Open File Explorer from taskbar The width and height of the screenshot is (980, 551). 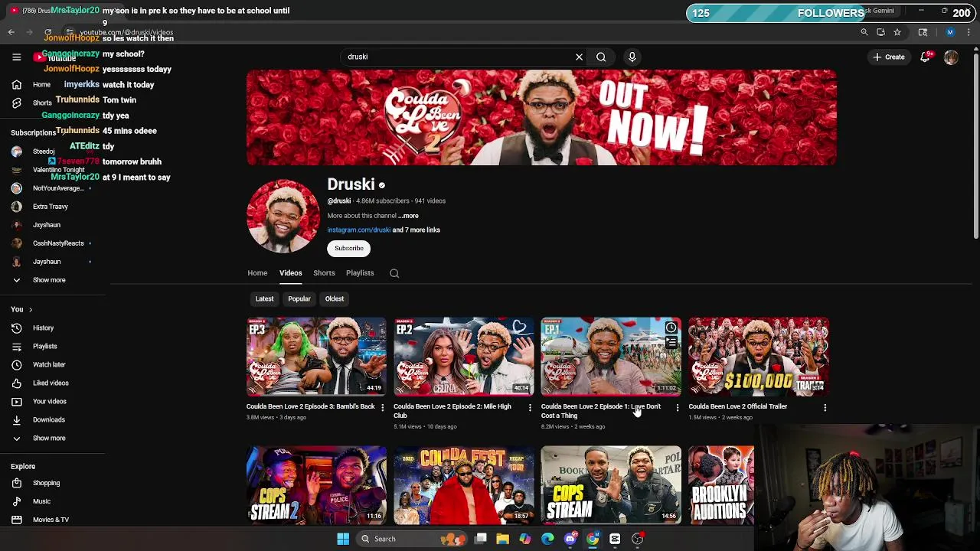[502, 539]
